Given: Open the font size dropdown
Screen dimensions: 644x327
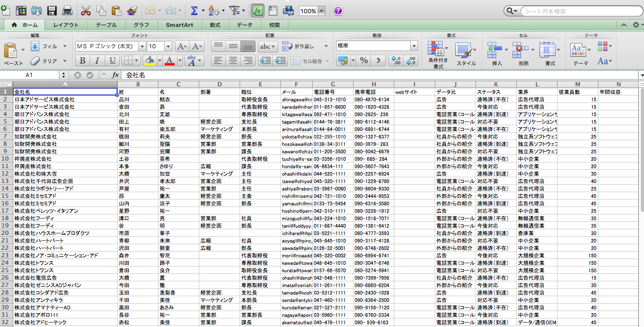Looking at the screenshot, I should click(169, 46).
